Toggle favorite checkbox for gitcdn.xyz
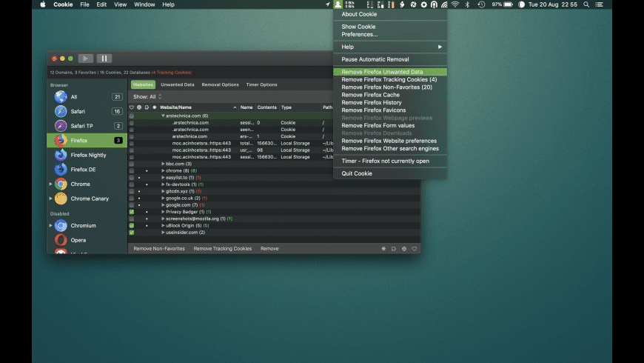 pos(132,192)
